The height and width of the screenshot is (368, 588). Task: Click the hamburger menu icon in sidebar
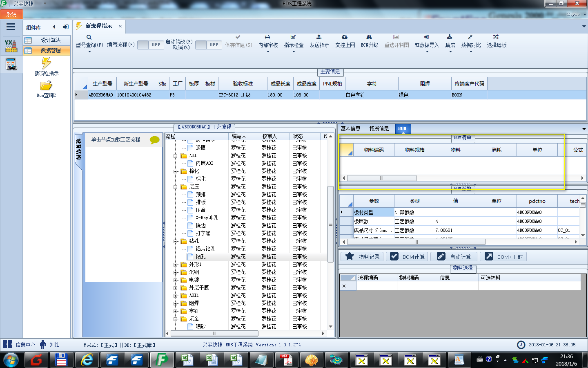(x=11, y=27)
